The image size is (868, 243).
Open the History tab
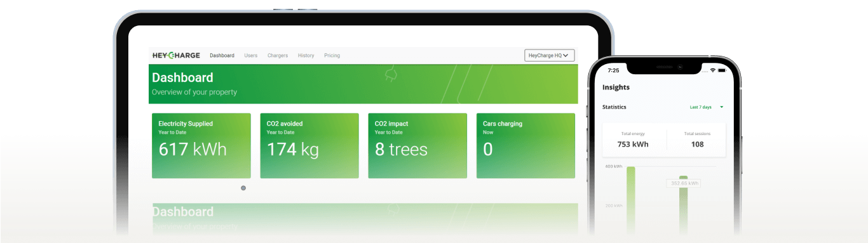click(306, 56)
